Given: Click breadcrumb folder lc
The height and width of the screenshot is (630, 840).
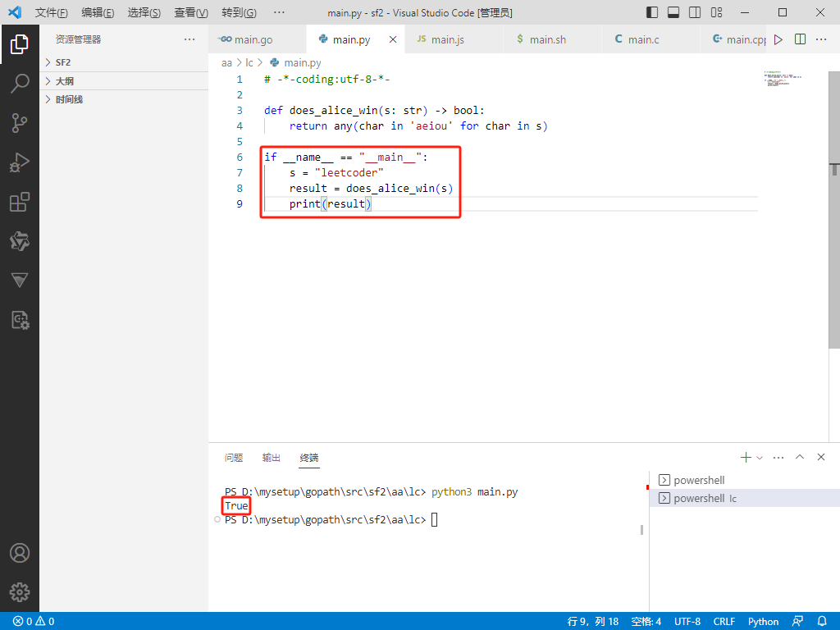Looking at the screenshot, I should (249, 62).
